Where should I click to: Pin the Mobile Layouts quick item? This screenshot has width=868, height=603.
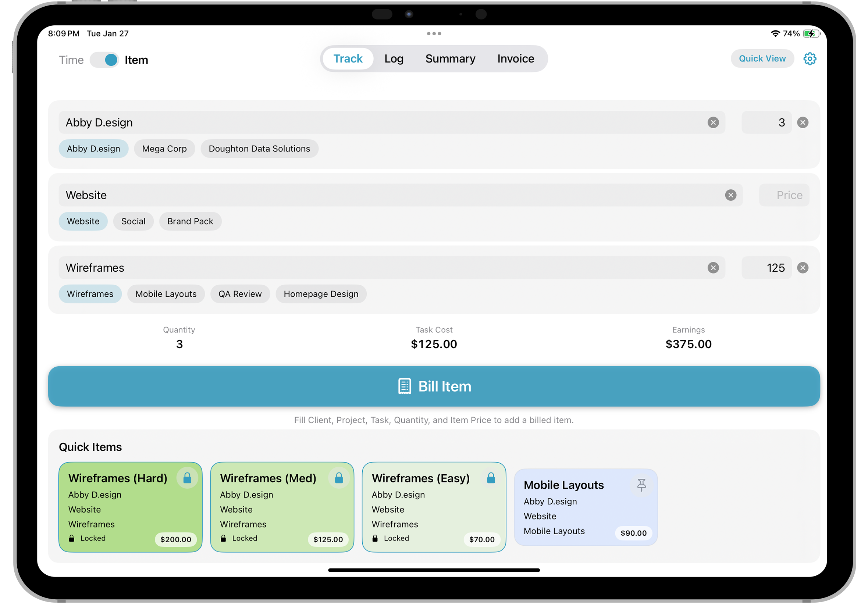coord(641,485)
